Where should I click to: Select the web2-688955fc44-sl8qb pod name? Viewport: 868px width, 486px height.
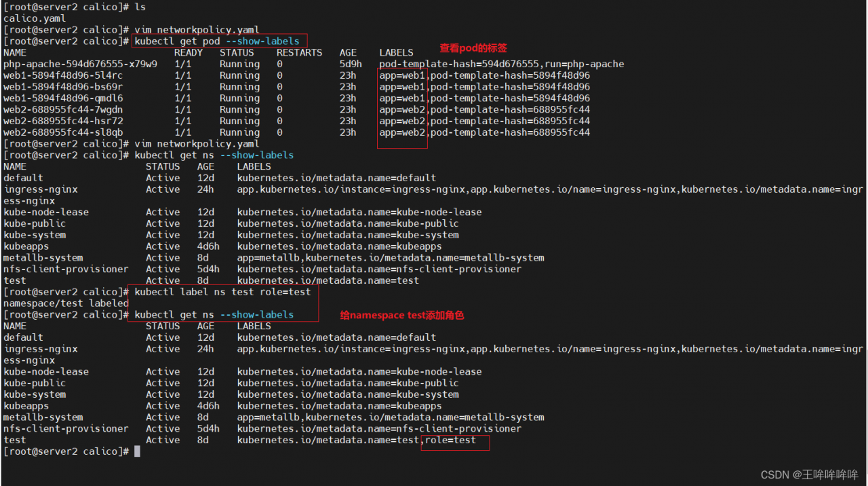pos(63,132)
